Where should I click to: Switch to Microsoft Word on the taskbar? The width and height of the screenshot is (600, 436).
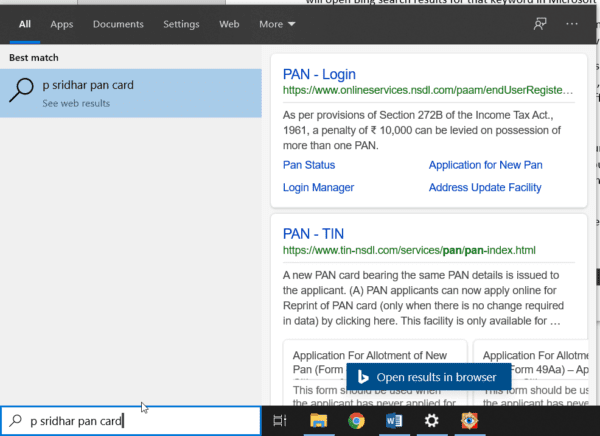tap(394, 421)
